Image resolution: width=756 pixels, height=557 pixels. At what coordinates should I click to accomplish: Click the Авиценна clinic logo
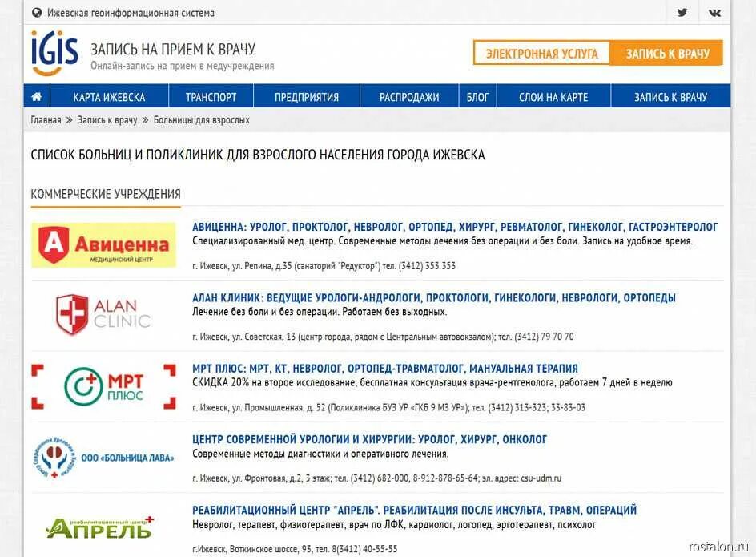coord(103,244)
